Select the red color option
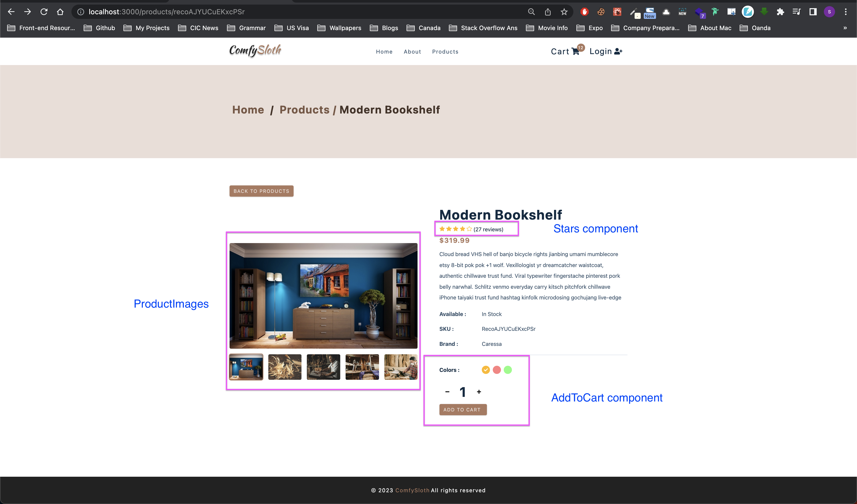 [497, 370]
